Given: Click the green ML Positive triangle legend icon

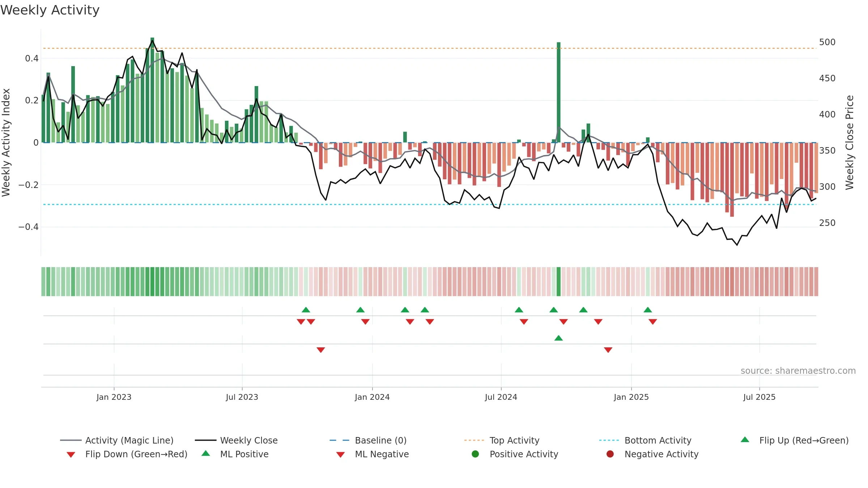Looking at the screenshot, I should [206, 453].
